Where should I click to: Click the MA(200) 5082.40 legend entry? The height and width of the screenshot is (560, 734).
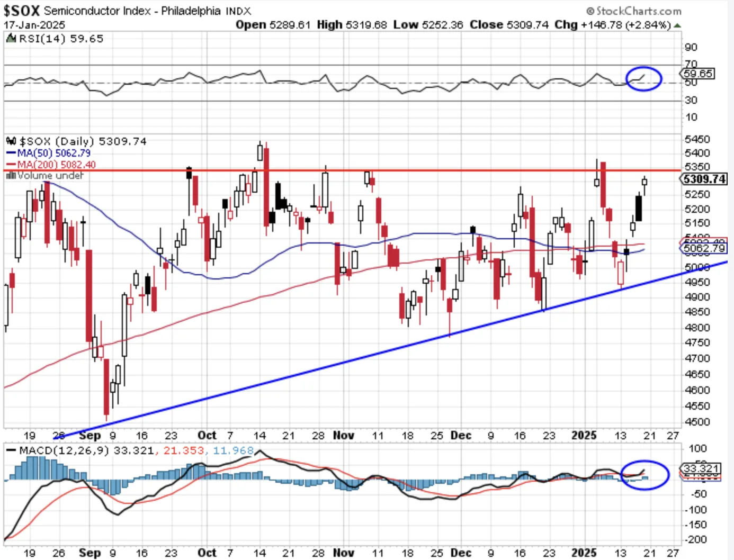[51, 165]
